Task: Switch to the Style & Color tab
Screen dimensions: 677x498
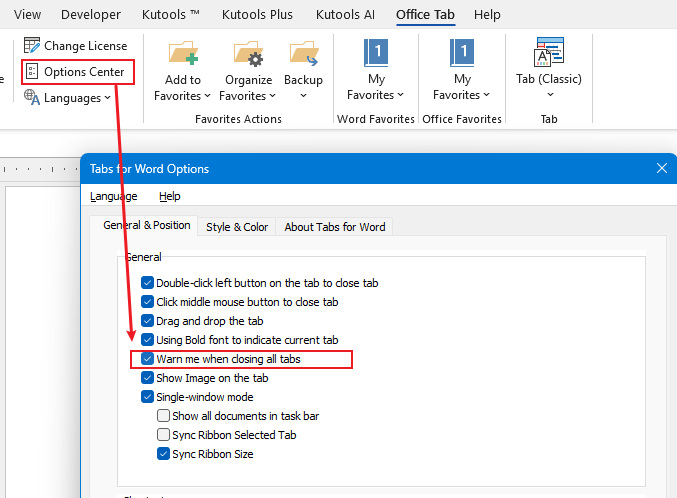Action: 237,227
